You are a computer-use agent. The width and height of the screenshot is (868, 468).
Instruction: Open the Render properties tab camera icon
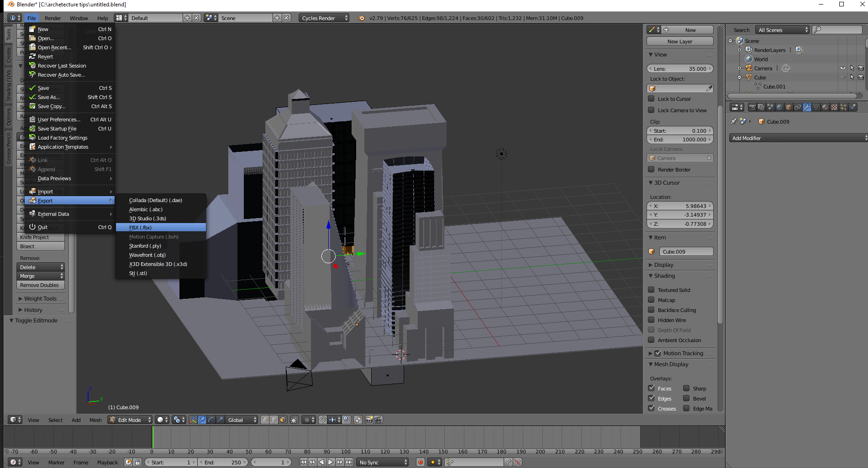coord(752,107)
